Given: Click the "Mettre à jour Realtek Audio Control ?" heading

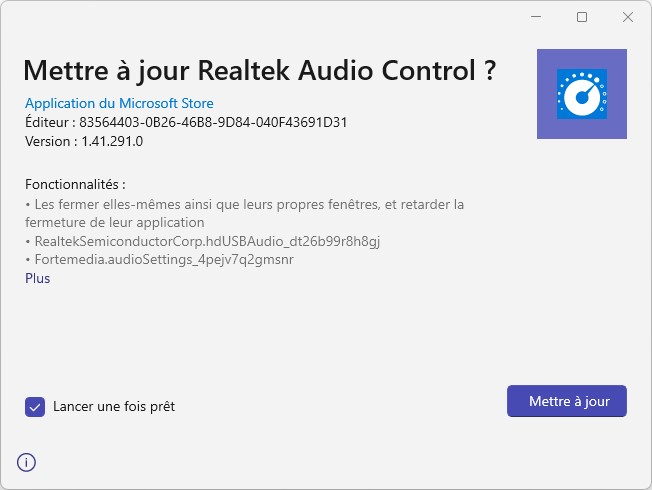Looking at the screenshot, I should [260, 71].
